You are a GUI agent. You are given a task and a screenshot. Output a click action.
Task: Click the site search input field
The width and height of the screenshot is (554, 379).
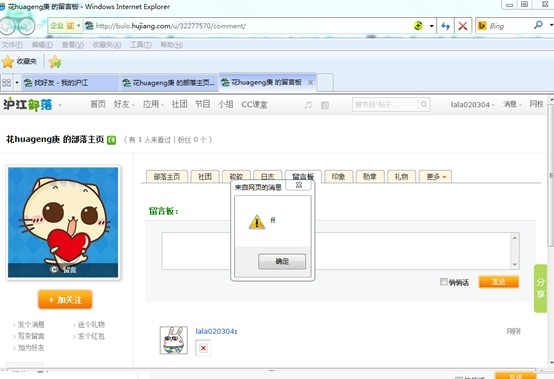pos(386,105)
